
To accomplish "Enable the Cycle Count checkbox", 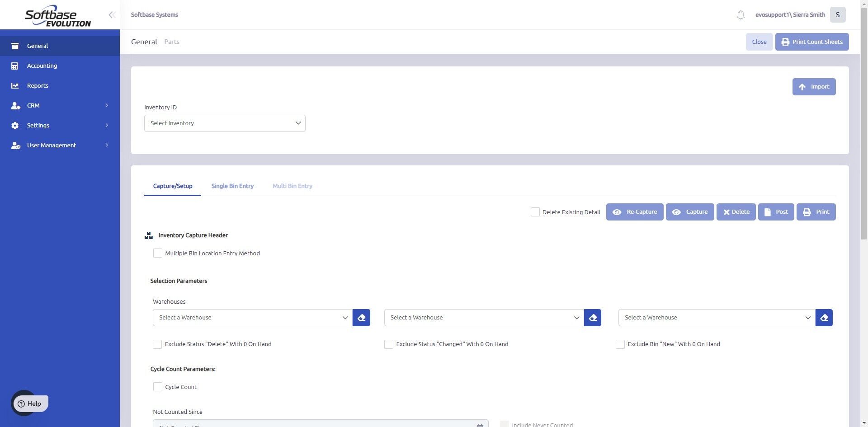I will (x=158, y=387).
